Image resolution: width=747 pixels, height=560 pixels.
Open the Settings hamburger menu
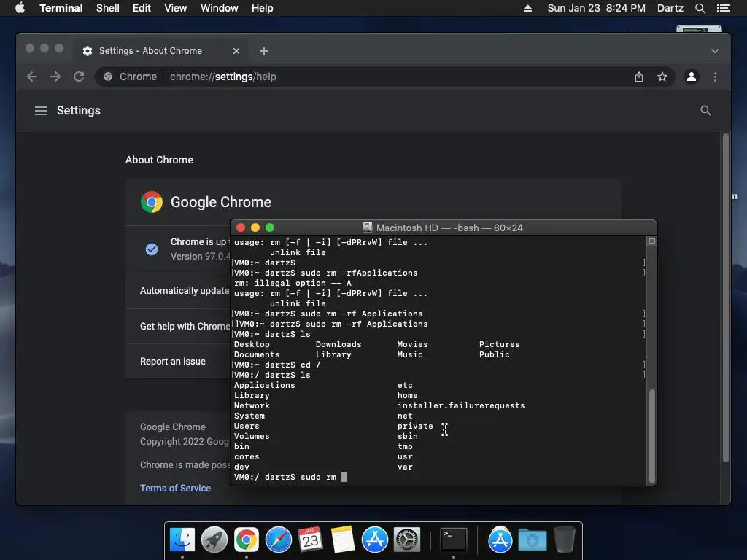point(41,111)
